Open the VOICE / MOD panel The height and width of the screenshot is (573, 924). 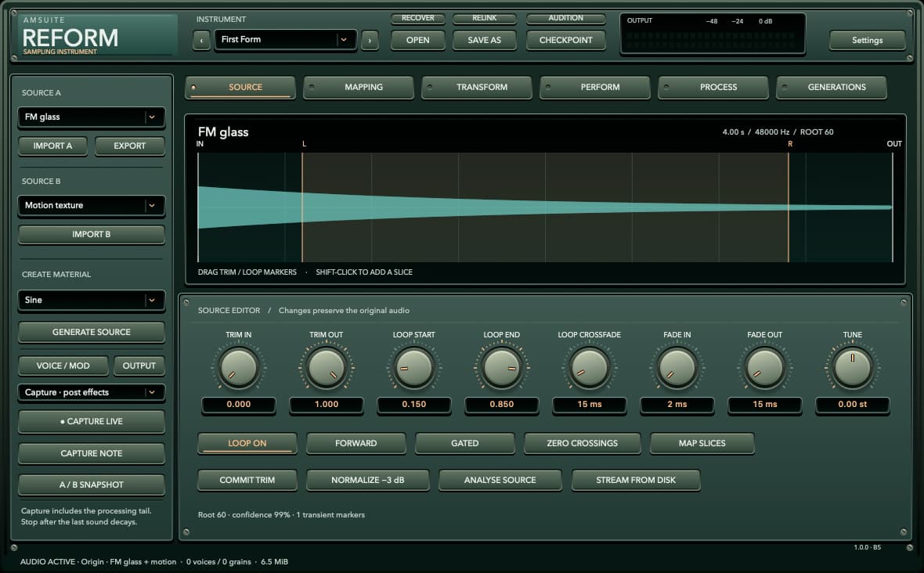point(63,366)
